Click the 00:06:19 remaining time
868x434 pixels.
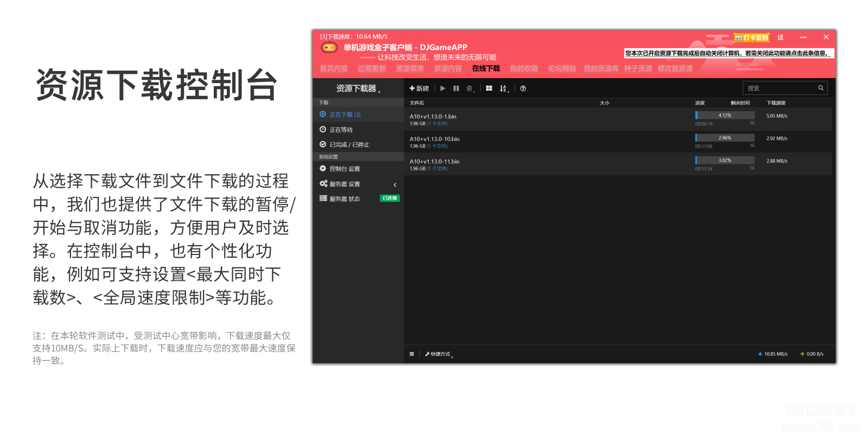(x=704, y=124)
